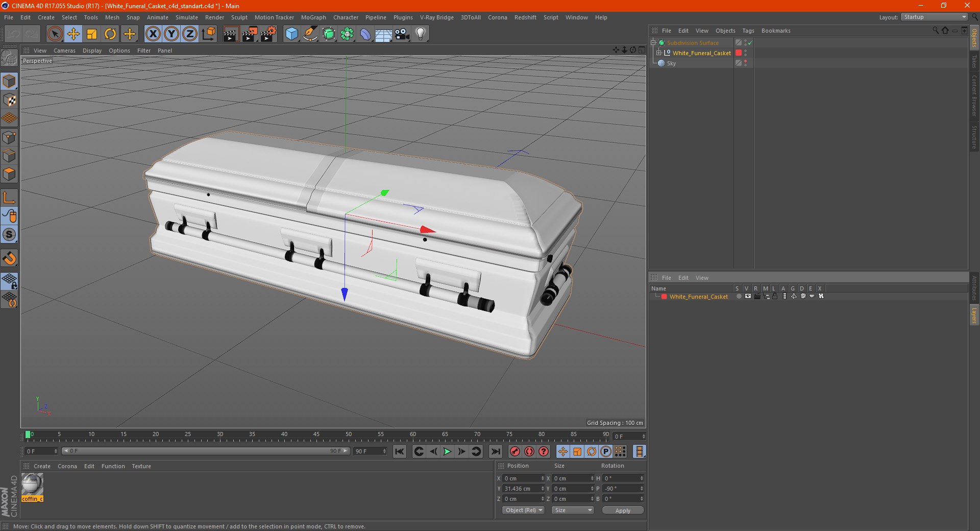Image resolution: width=980 pixels, height=531 pixels.
Task: Open the MoGraph menu
Action: coord(313,17)
